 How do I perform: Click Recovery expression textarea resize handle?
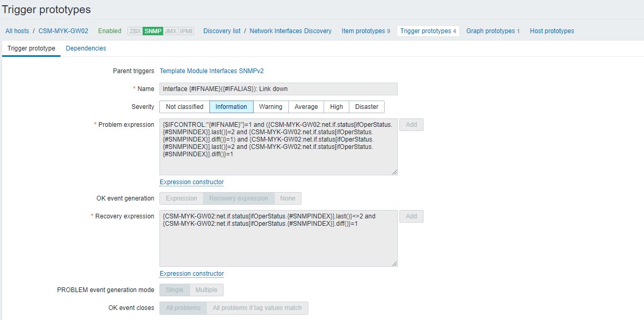point(394,263)
